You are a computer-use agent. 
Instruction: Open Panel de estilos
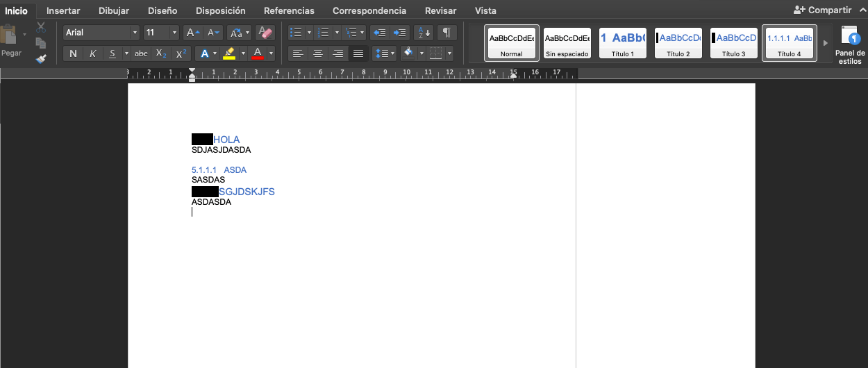(850, 45)
